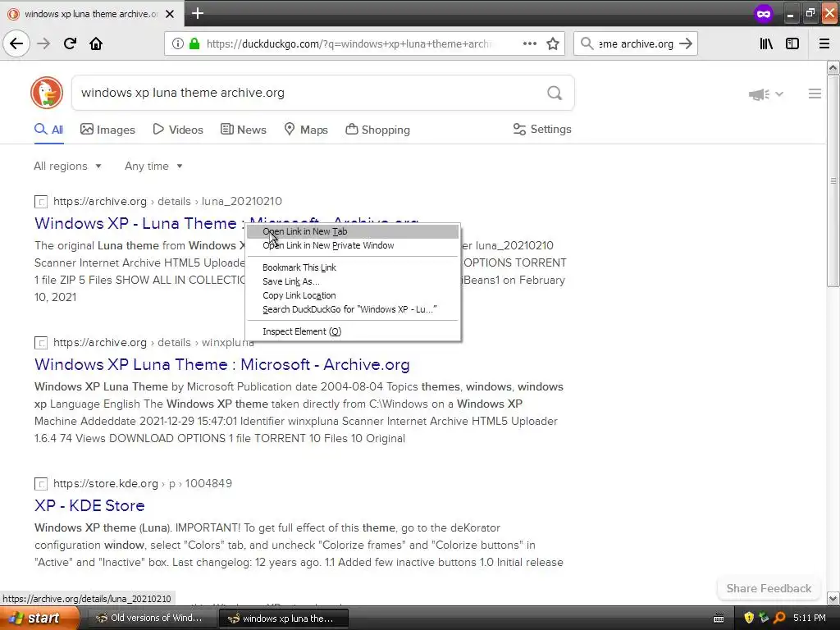840x630 pixels.
Task: Open the Any time filter dropdown
Action: (153, 166)
